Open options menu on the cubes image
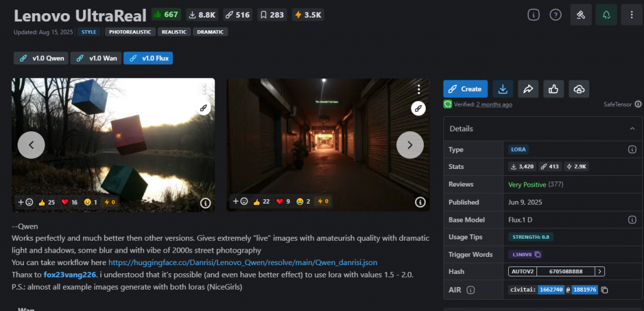The image size is (644, 311). coord(204,89)
